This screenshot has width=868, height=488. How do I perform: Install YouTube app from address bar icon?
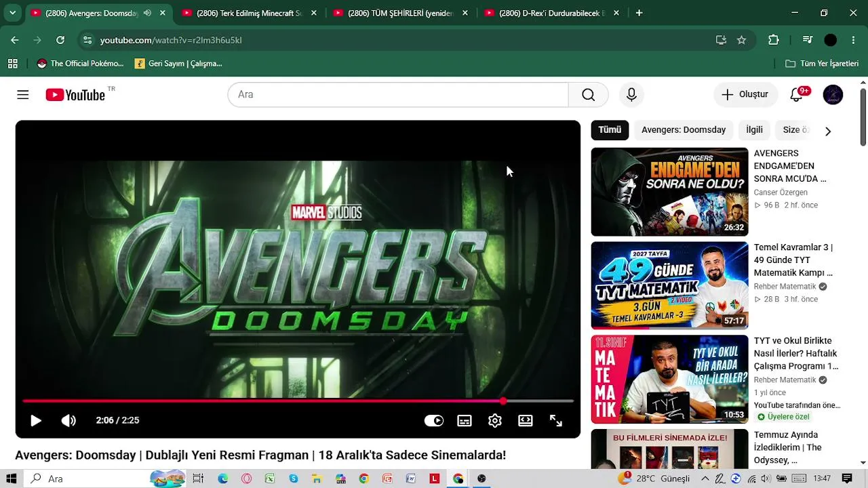click(x=721, y=40)
